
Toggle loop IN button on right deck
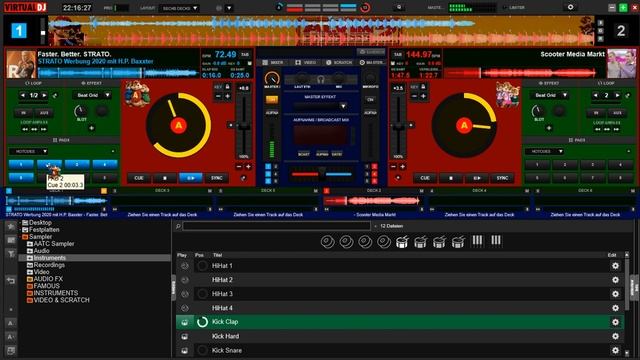pyautogui.click(x=596, y=113)
